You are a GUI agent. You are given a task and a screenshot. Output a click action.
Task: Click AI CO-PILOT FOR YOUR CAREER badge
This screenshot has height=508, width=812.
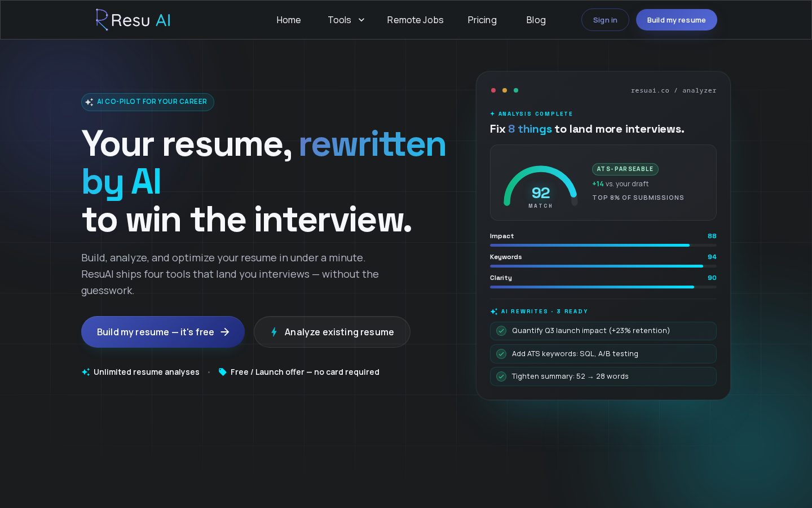[x=148, y=102]
